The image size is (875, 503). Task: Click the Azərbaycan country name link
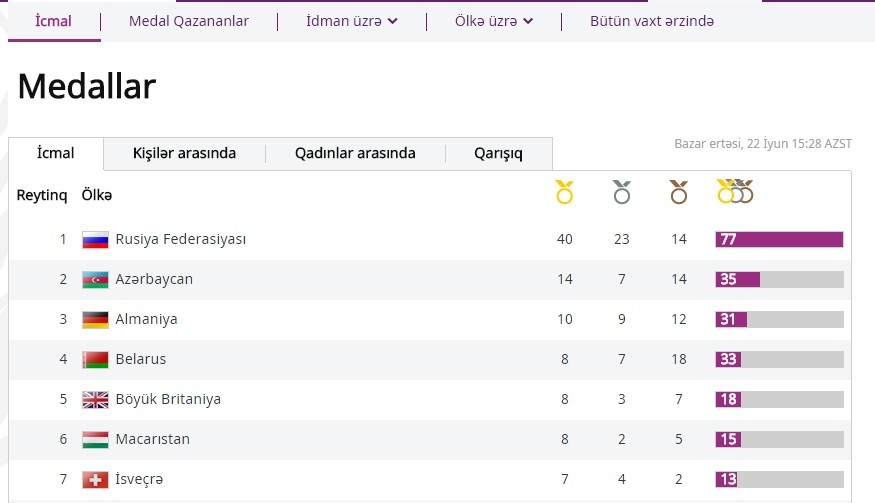154,279
